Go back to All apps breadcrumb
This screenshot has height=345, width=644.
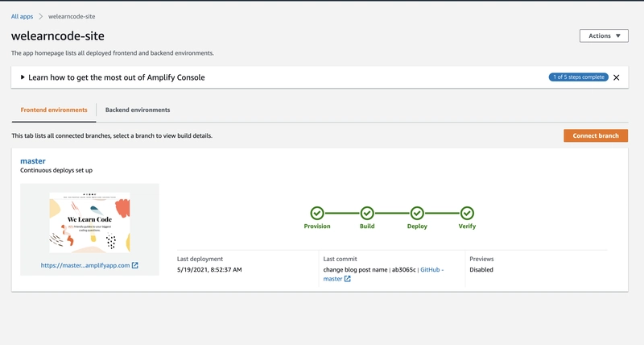[22, 16]
